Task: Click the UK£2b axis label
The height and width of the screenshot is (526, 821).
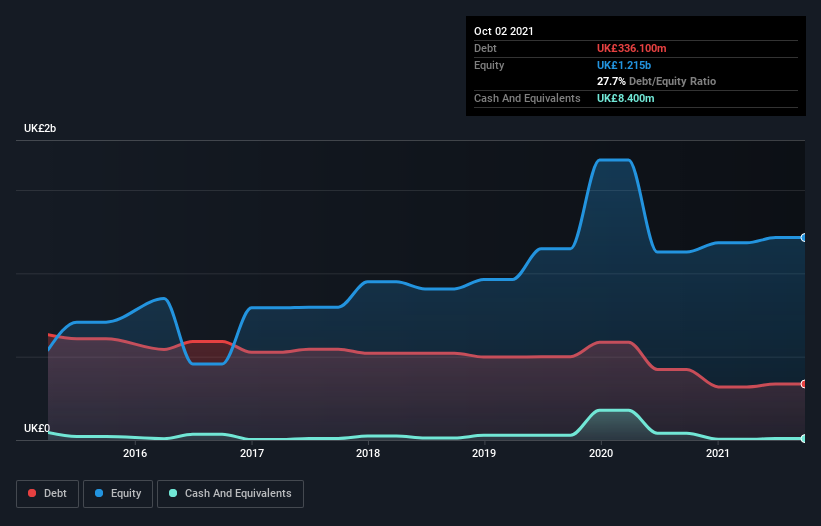Action: [x=40, y=128]
